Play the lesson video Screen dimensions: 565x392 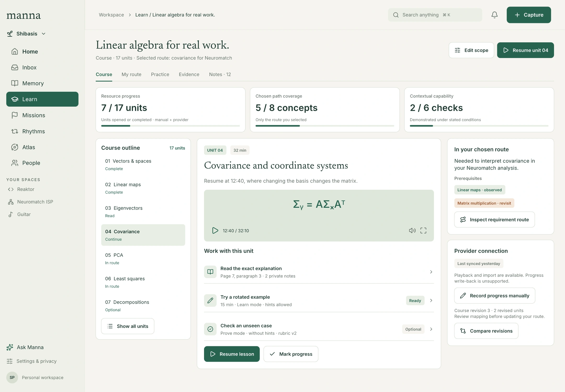pyautogui.click(x=215, y=230)
